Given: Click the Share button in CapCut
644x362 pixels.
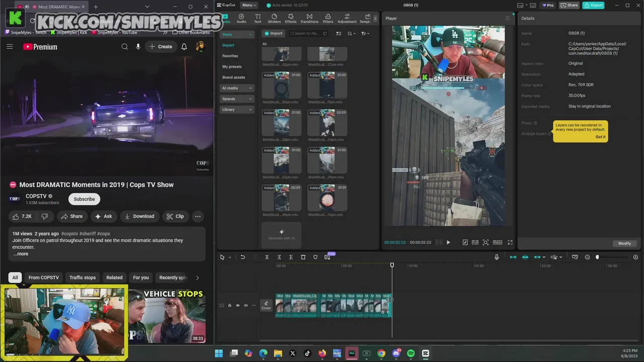Looking at the screenshot, I should 570,5.
